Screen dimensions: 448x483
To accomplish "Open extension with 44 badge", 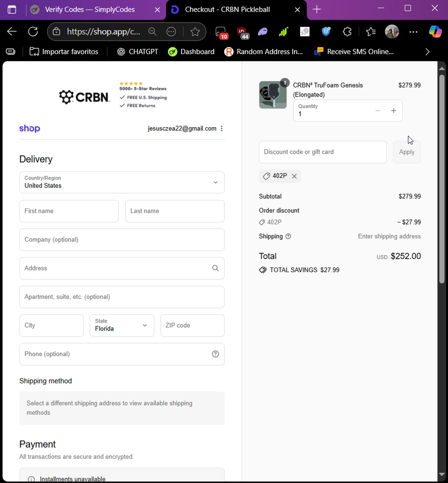I will 243,32.
